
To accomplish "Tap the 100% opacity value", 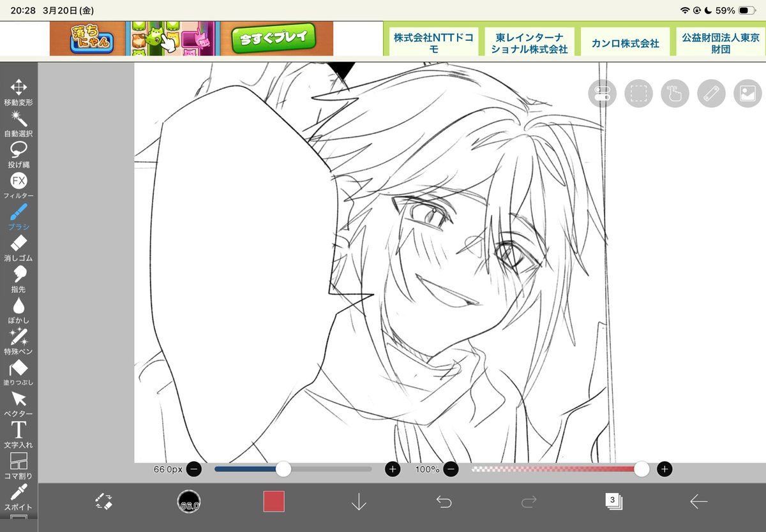I will click(x=427, y=469).
